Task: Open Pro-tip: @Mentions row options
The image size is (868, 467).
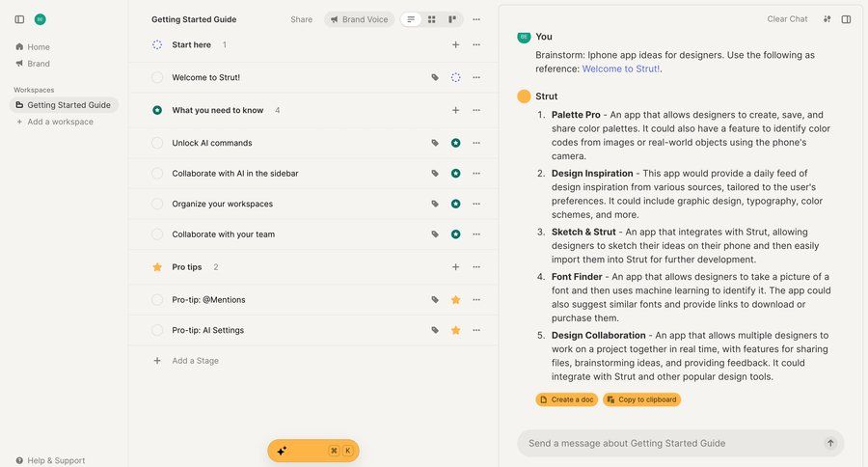Action: coord(476,300)
